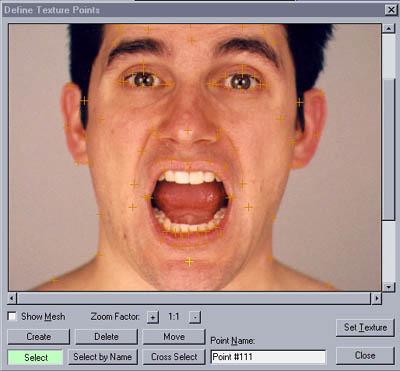Screen dimensions: 400x371
Task: Increase zoom factor with plus button
Action: pos(152,317)
